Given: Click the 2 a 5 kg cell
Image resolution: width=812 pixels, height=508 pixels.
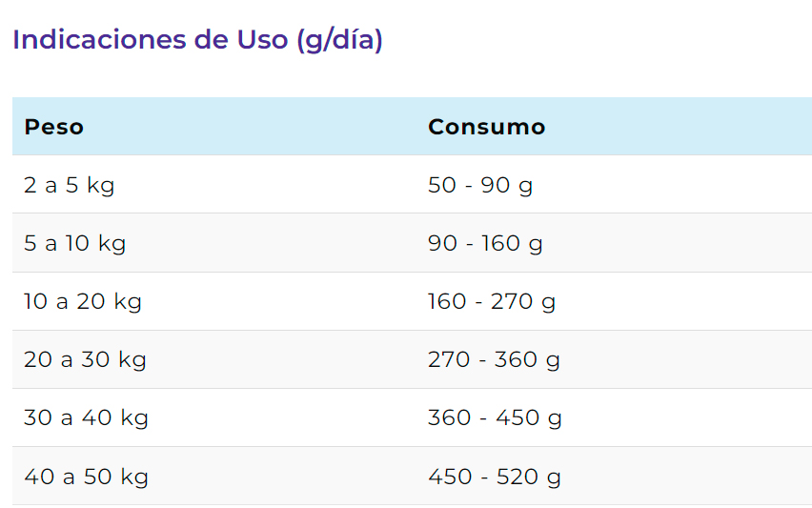Looking at the screenshot, I should click(214, 184).
